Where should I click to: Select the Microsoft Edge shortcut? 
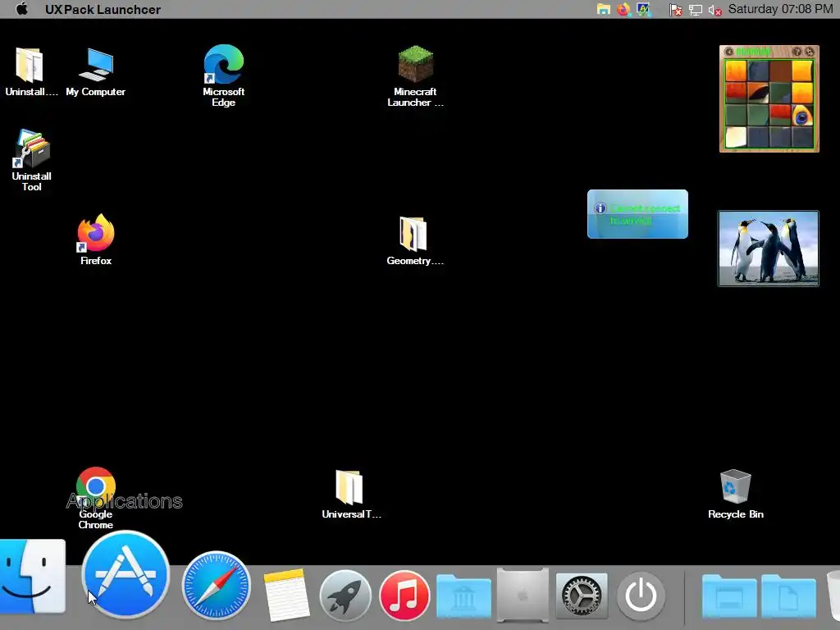pyautogui.click(x=223, y=75)
